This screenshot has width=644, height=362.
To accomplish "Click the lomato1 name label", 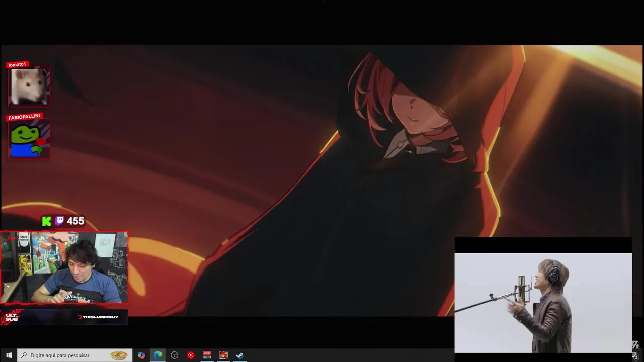I will (17, 64).
